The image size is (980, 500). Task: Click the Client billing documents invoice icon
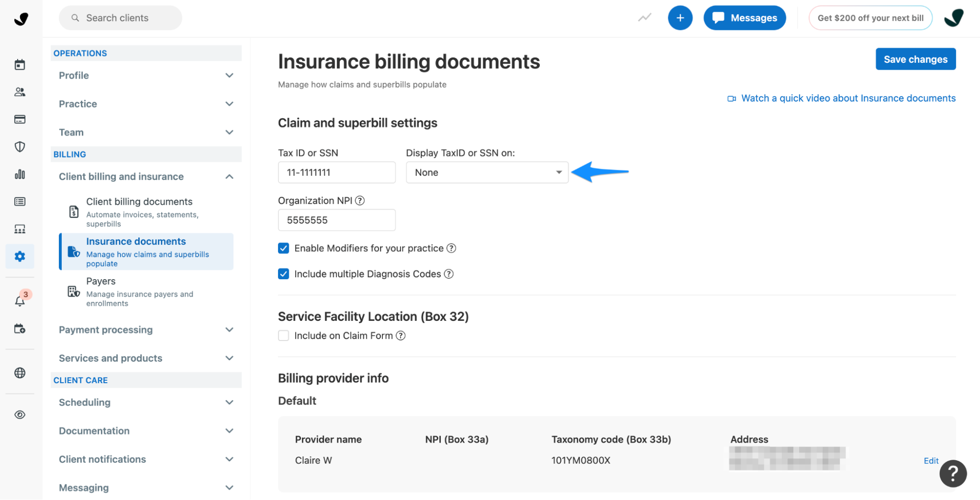74,211
